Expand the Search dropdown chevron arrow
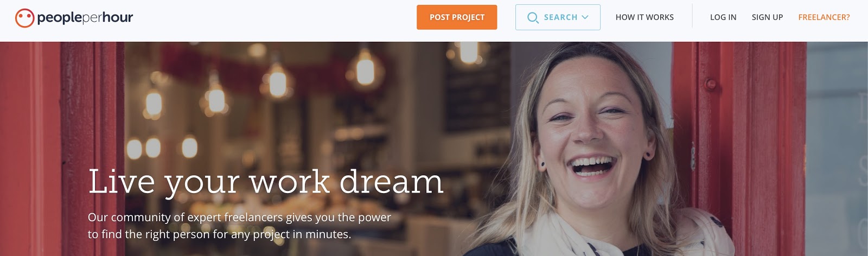 click(585, 17)
